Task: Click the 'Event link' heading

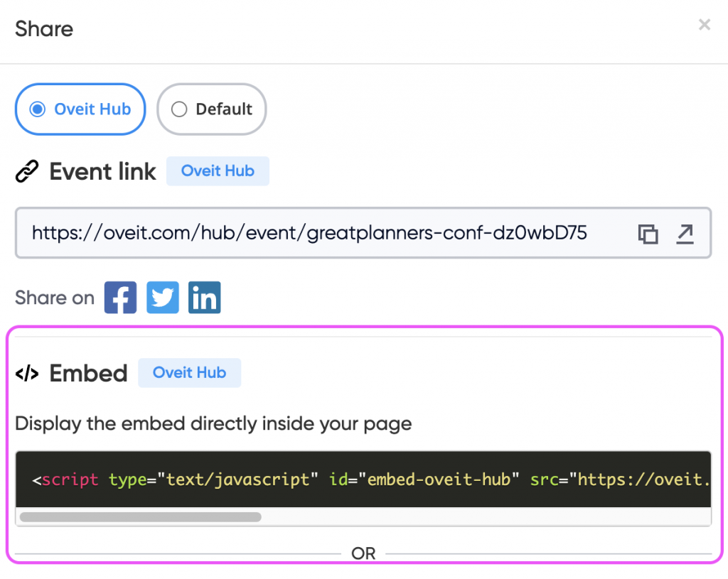Action: coord(102,172)
